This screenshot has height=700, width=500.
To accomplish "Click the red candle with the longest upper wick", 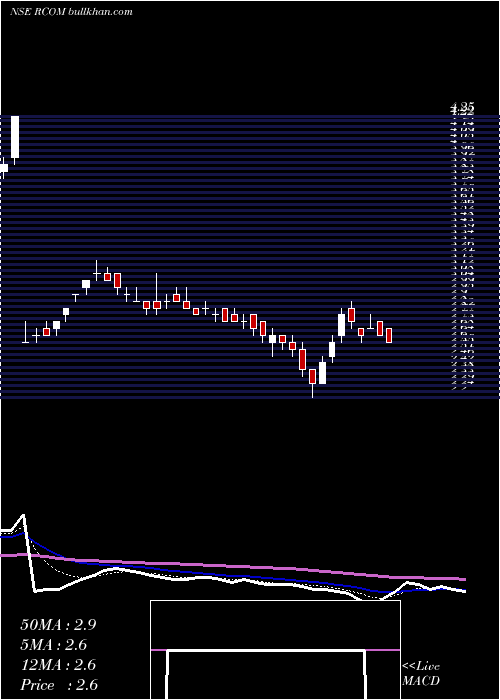I will coord(156,294).
